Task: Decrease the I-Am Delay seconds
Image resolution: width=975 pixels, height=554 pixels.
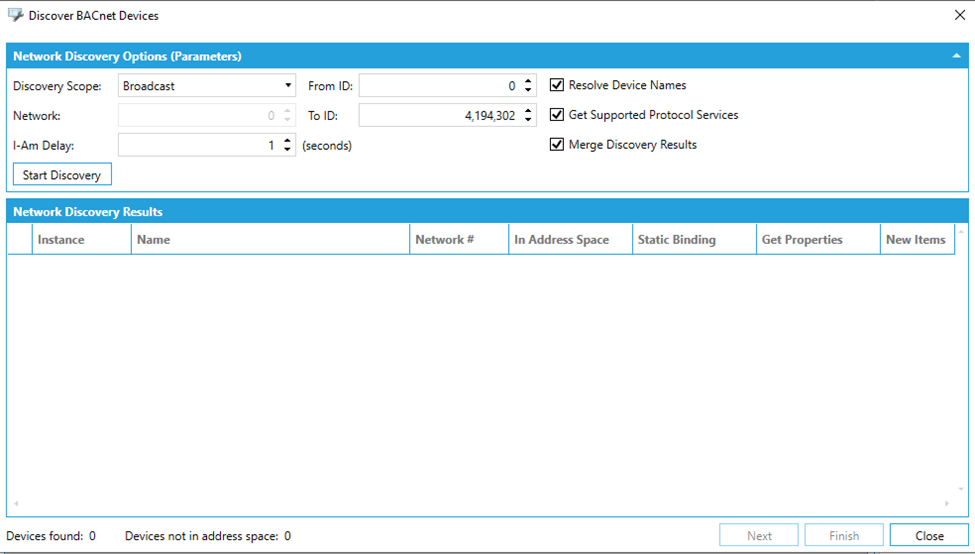Action: (x=288, y=150)
